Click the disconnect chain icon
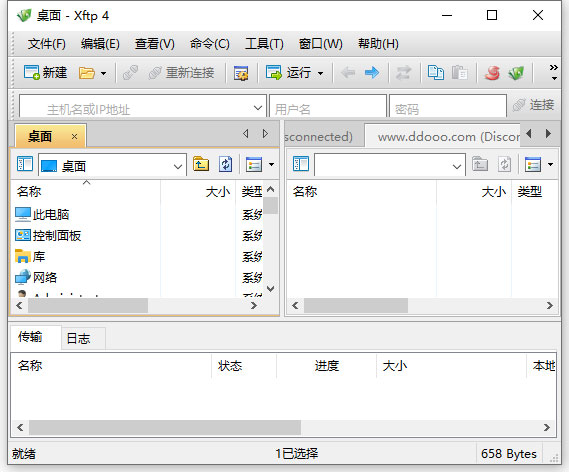 [x=130, y=73]
